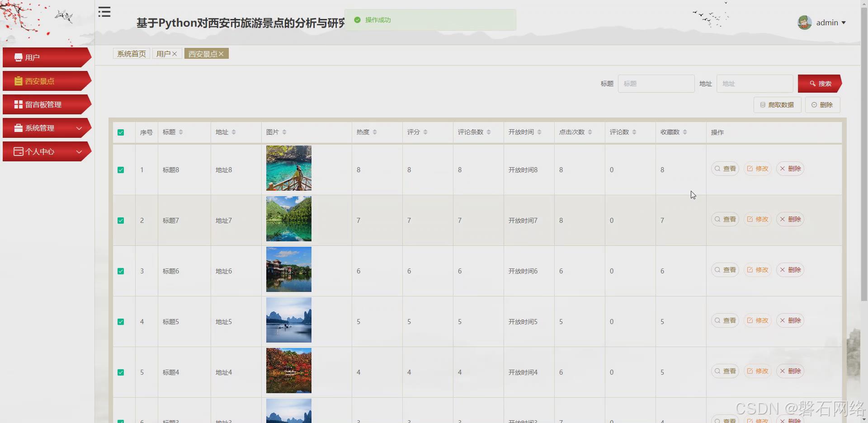Image resolution: width=868 pixels, height=423 pixels.
Task: Click the 个人中心 card icon
Action: 19,151
